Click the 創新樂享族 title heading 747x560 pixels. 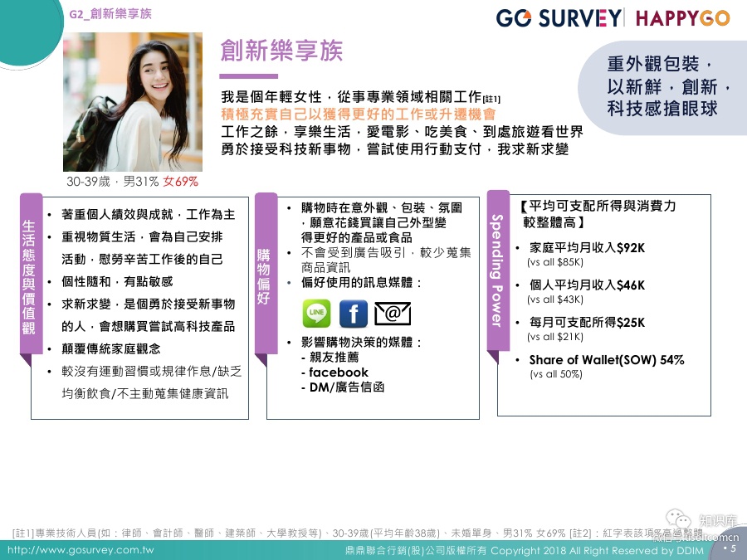[281, 51]
